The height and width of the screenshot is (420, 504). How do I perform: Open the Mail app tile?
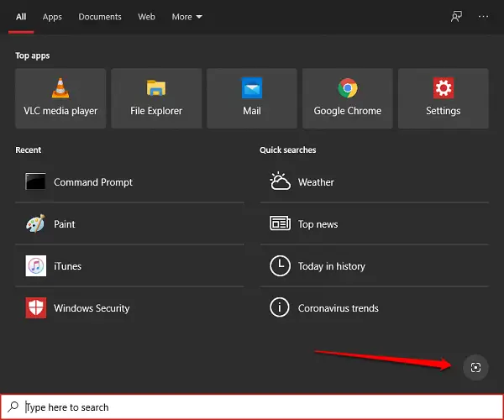[x=252, y=98]
